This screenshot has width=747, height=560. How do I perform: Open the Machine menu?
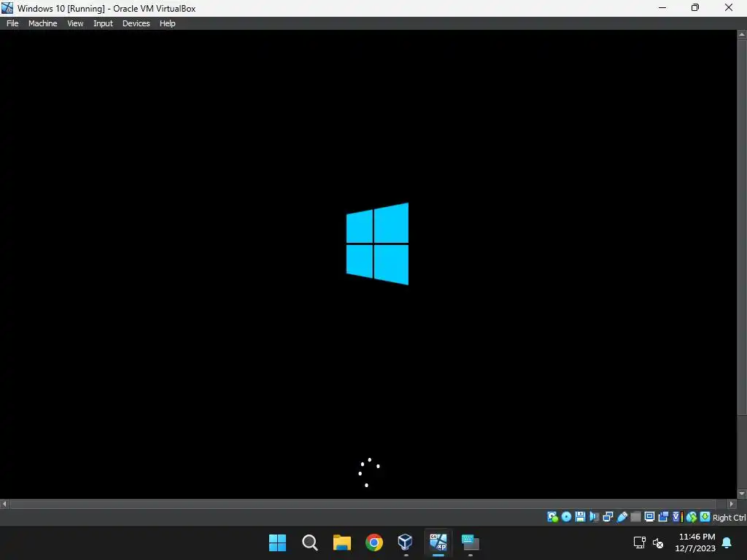pos(42,23)
